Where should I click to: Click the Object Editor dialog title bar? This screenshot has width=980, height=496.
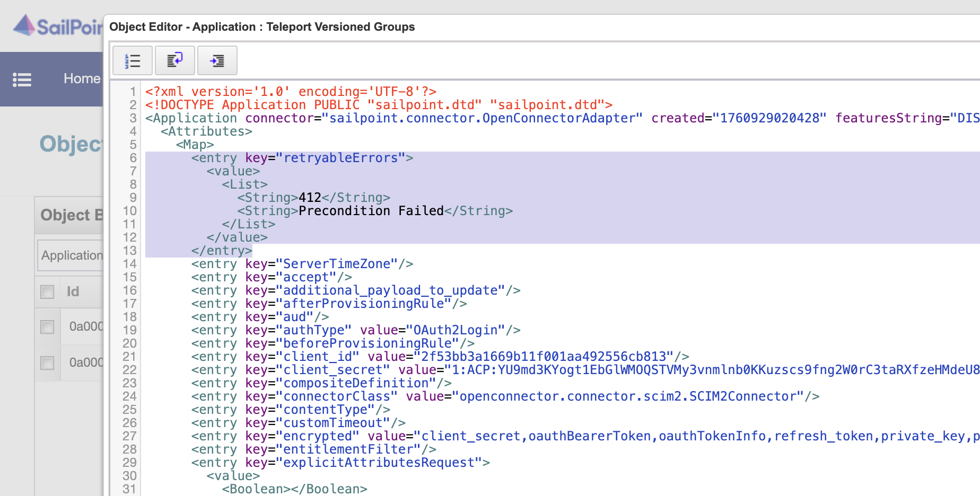tap(261, 27)
